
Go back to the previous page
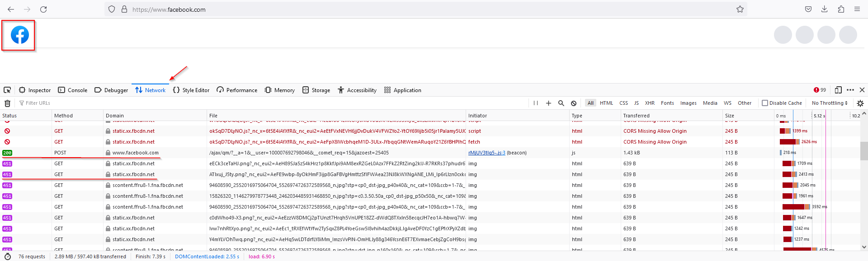[x=11, y=9]
